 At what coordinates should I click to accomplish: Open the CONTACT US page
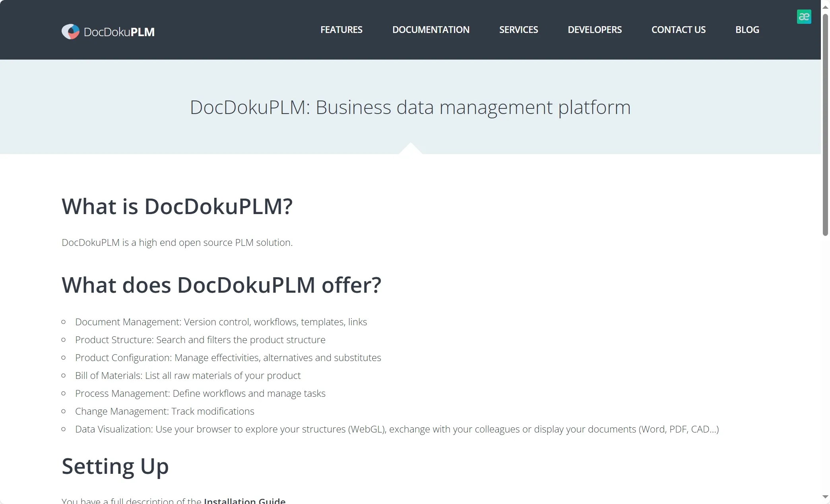[678, 30]
